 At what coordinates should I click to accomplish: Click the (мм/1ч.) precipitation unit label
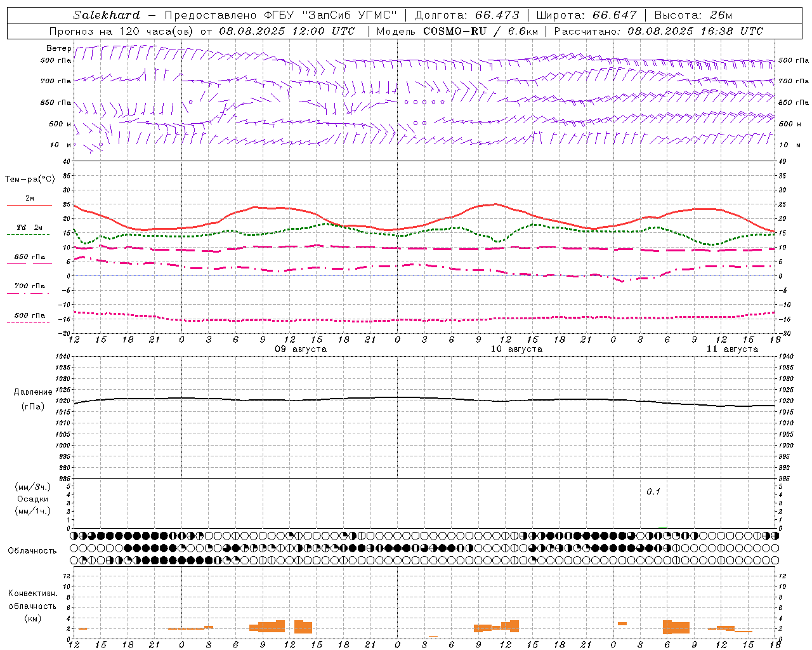coord(33,511)
